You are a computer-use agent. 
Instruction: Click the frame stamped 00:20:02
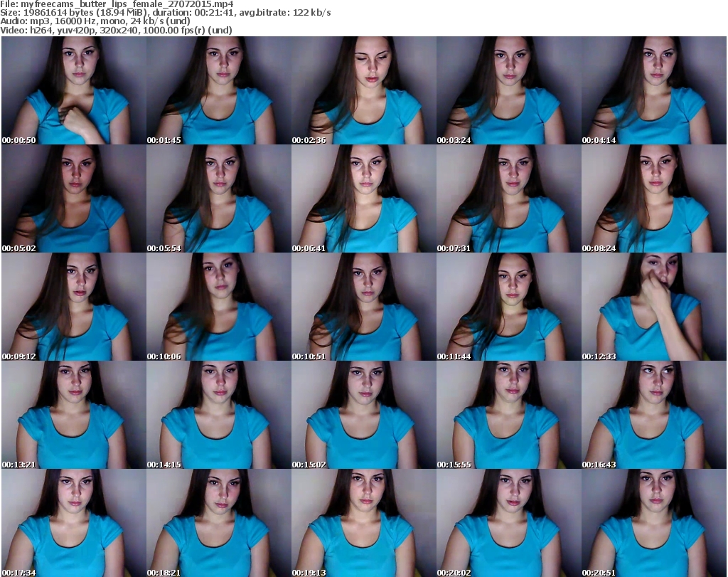(x=508, y=523)
